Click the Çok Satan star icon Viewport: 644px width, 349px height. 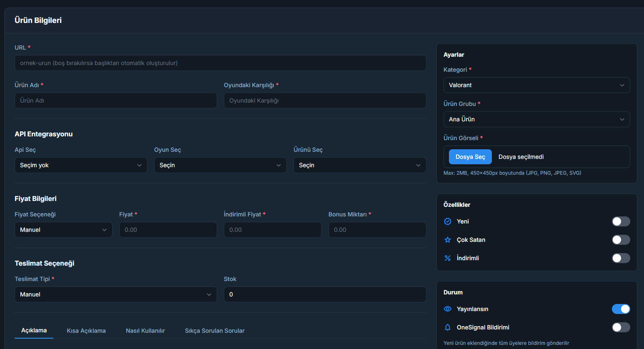pos(448,240)
